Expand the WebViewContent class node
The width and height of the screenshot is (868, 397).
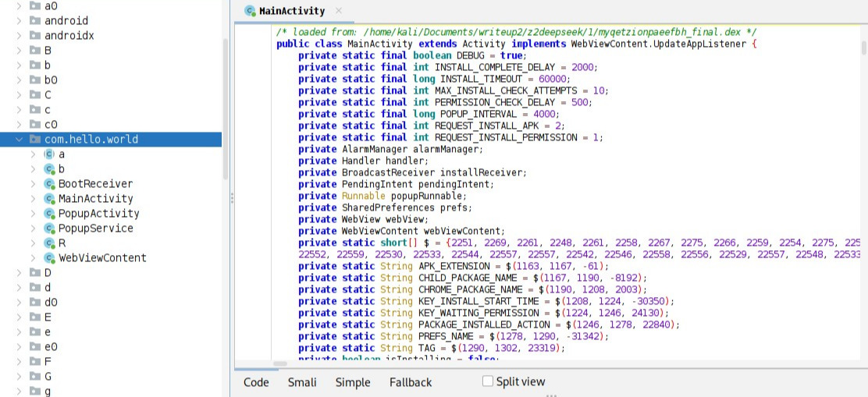tap(33, 258)
